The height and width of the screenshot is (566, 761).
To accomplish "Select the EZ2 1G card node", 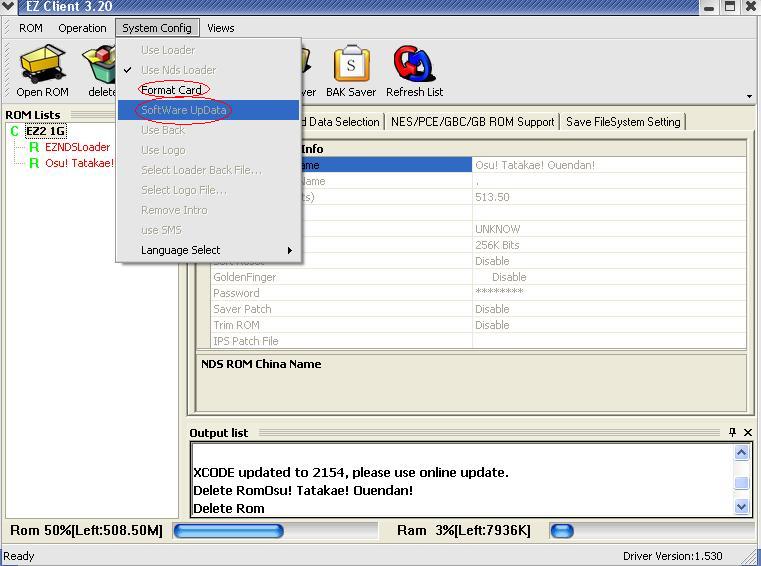I will (x=45, y=131).
